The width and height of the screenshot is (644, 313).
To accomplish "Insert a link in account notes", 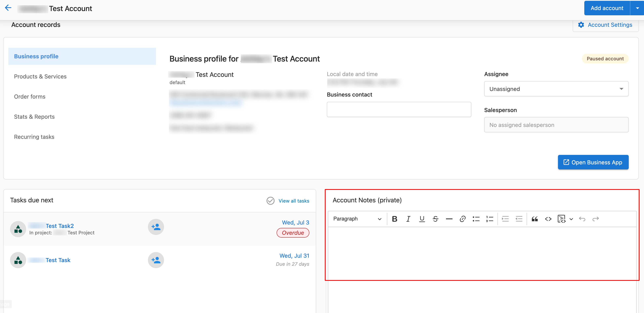I will [x=462, y=219].
